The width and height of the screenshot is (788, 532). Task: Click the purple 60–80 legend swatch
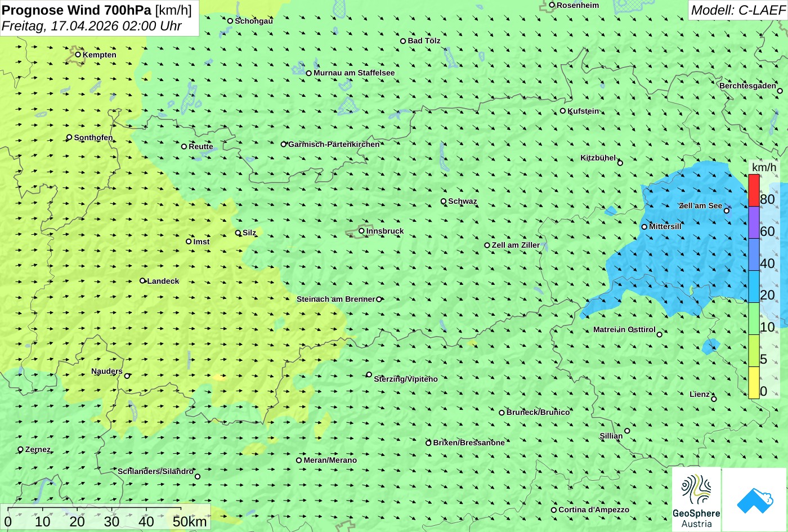coord(754,222)
